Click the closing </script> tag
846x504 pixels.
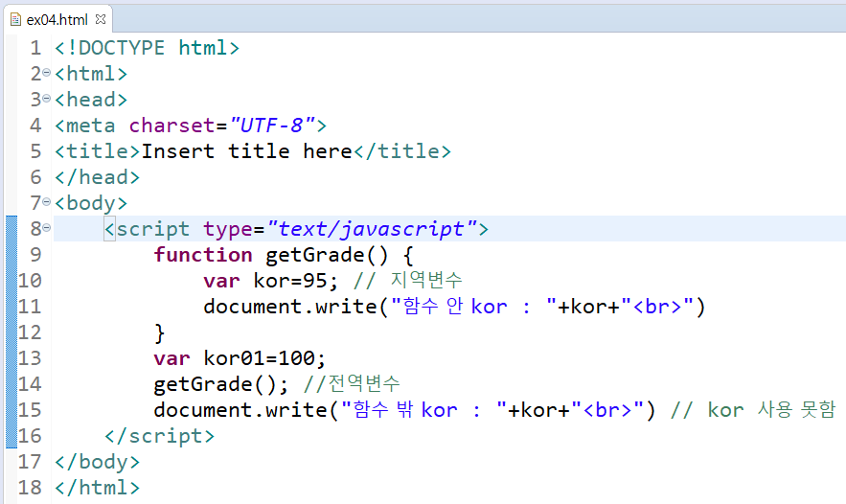[159, 436]
